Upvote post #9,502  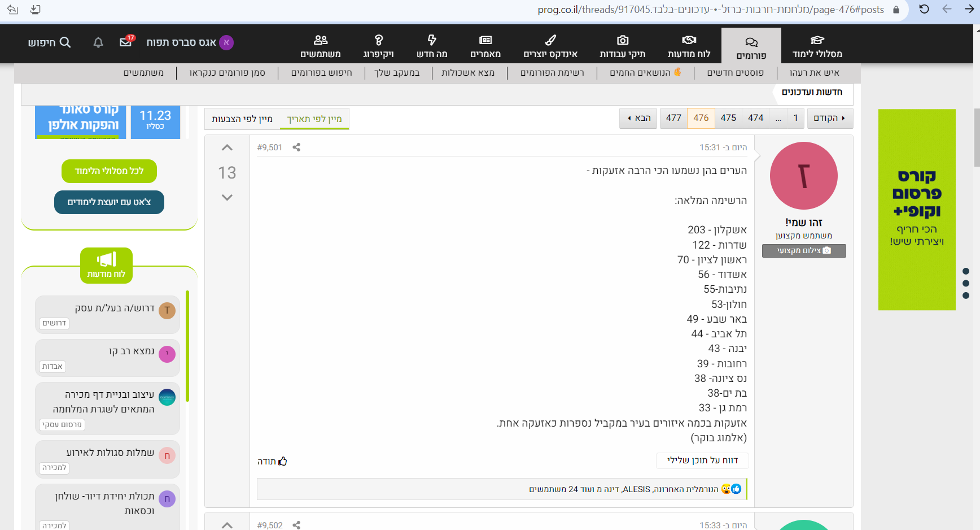click(227, 525)
